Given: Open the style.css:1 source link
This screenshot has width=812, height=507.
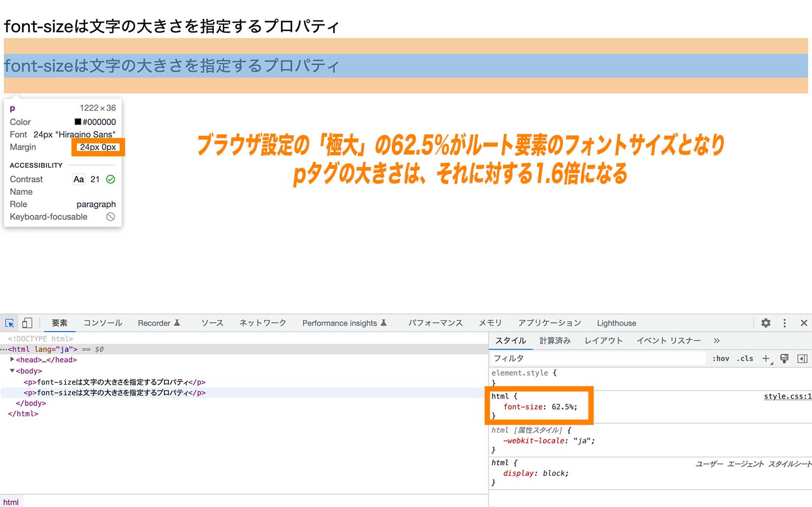Looking at the screenshot, I should click(x=788, y=396).
